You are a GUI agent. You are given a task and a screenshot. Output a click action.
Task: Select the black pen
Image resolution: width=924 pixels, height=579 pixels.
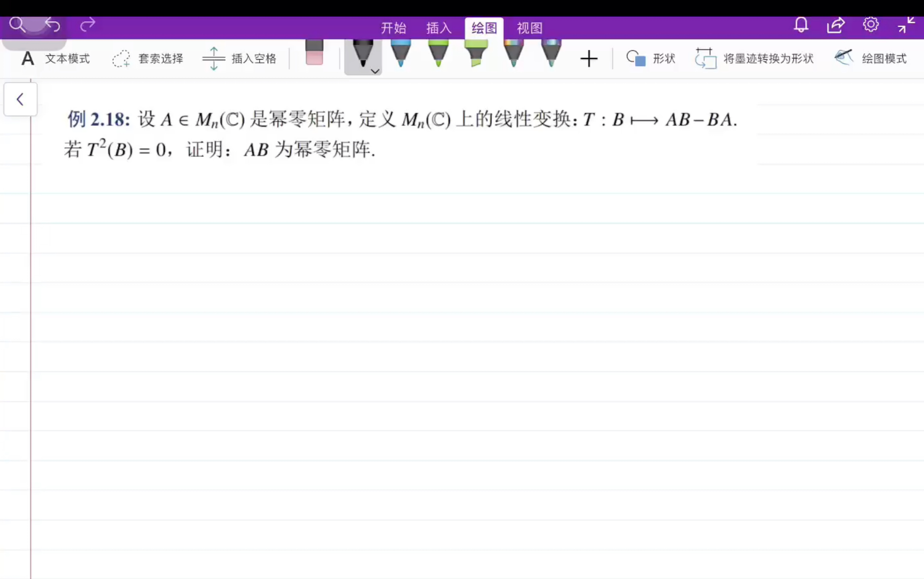point(363,53)
